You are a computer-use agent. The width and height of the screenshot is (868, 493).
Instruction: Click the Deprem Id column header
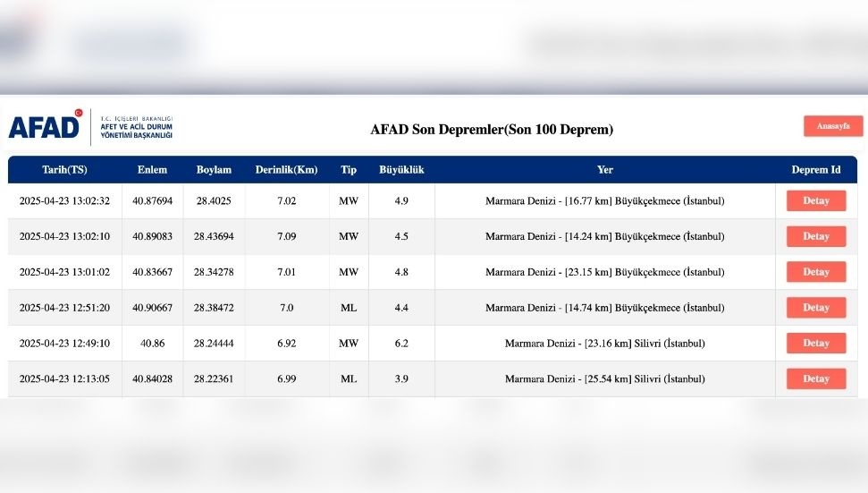click(815, 170)
